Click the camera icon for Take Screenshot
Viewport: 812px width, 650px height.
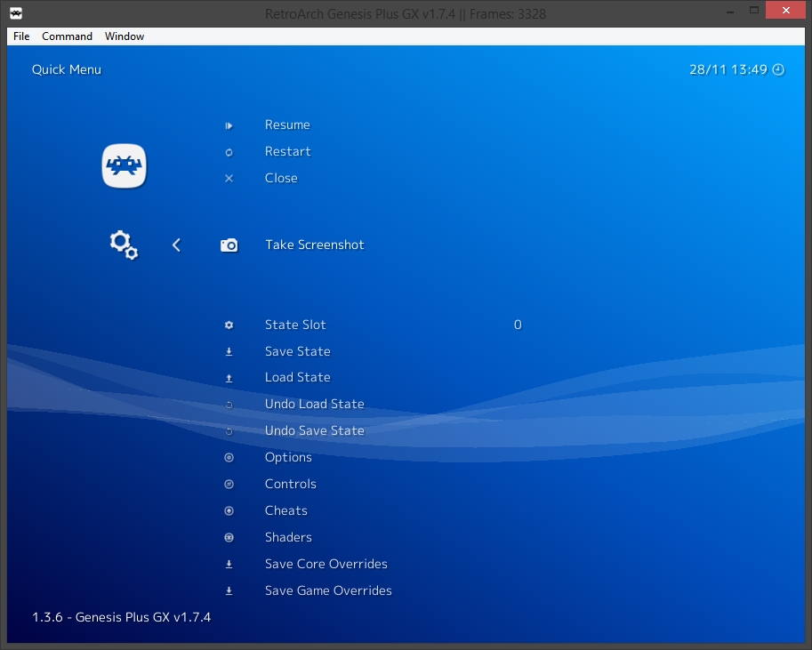click(229, 245)
